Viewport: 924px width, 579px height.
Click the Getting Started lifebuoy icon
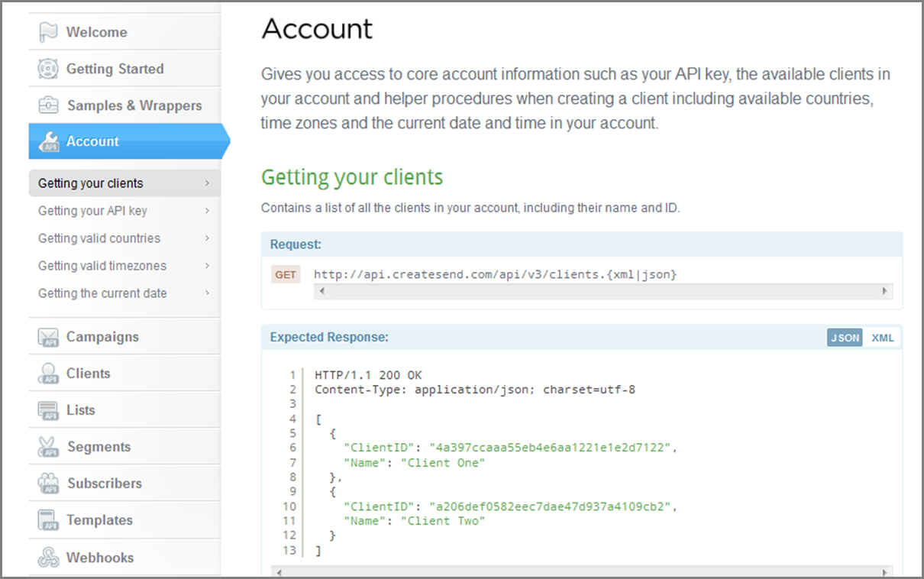[48, 69]
